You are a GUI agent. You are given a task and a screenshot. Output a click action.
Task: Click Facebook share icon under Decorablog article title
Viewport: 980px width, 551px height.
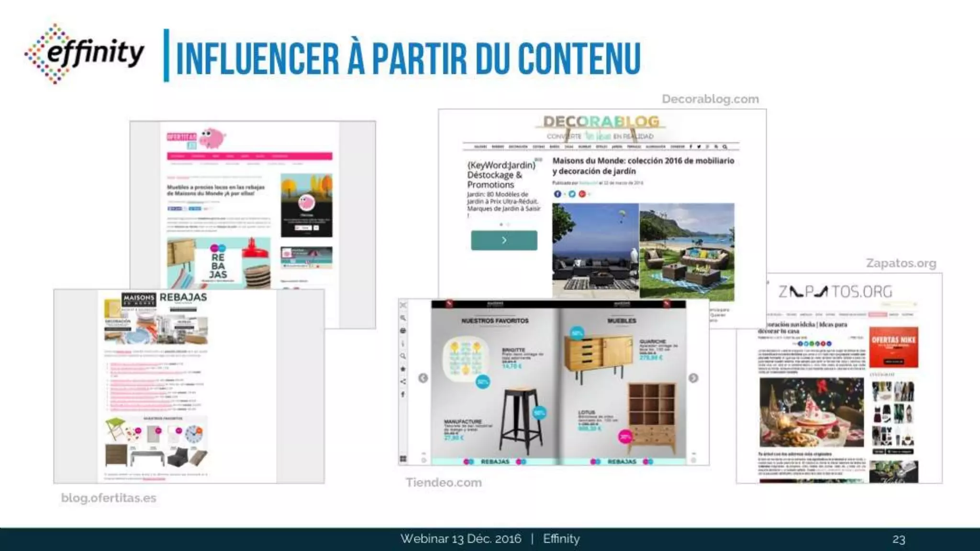(x=557, y=194)
